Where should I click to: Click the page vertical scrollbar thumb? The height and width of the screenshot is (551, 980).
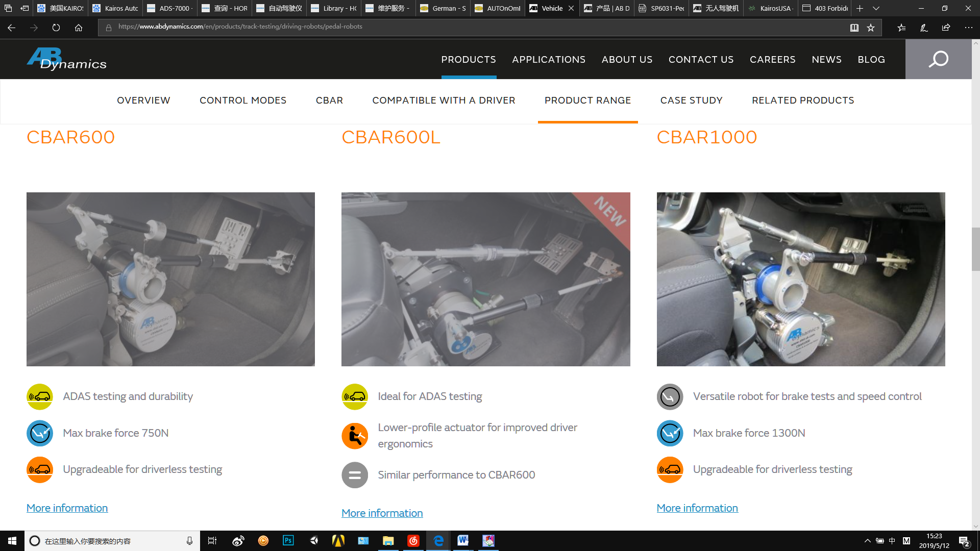click(975, 249)
